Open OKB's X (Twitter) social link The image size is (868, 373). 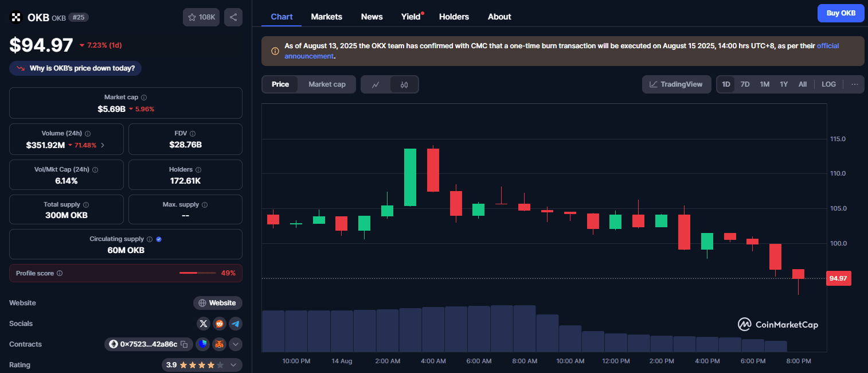coord(204,324)
